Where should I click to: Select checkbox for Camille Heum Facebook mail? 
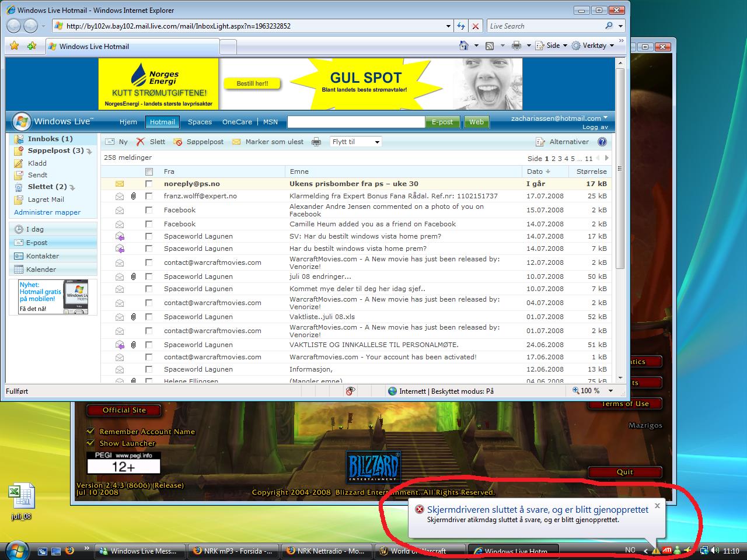coord(149,224)
